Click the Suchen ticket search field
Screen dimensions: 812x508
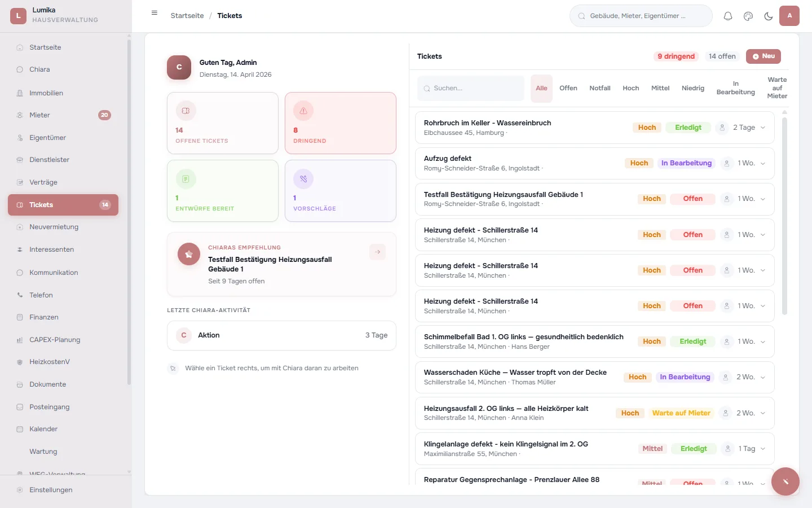click(471, 88)
